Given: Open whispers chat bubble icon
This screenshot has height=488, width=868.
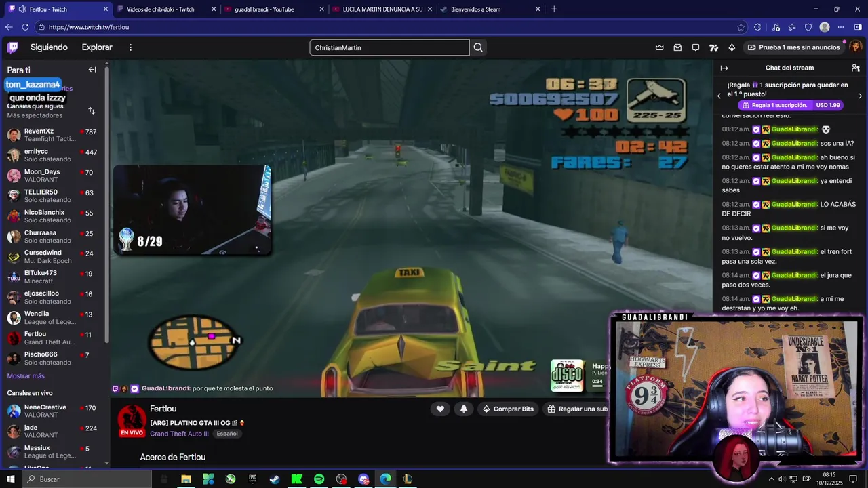Looking at the screenshot, I should point(696,47).
